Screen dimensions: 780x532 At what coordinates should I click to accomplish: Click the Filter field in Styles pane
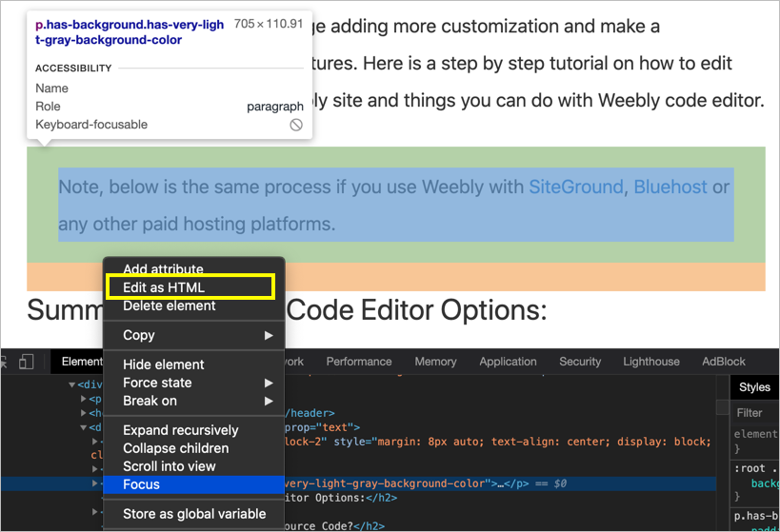pos(752,413)
